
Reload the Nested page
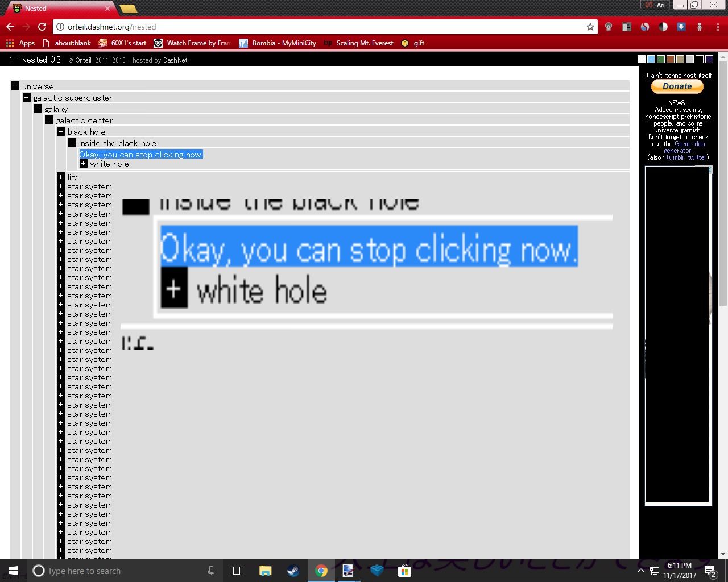(x=42, y=27)
